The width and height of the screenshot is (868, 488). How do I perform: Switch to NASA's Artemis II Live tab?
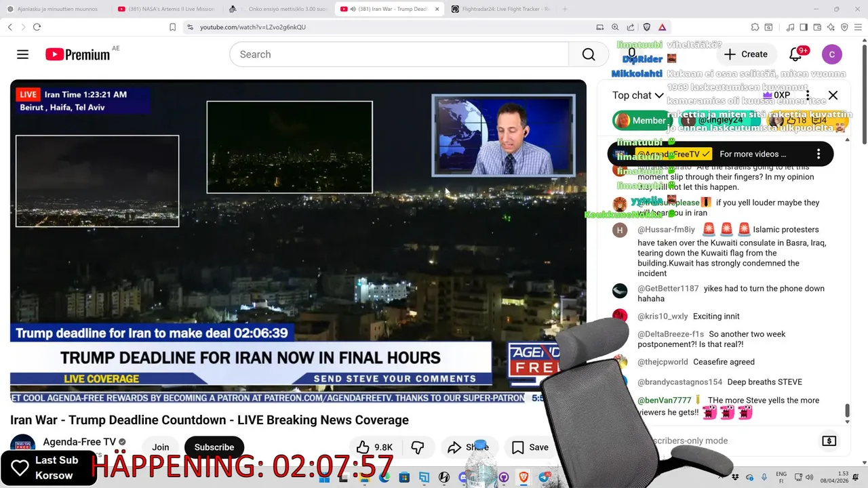pyautogui.click(x=165, y=9)
